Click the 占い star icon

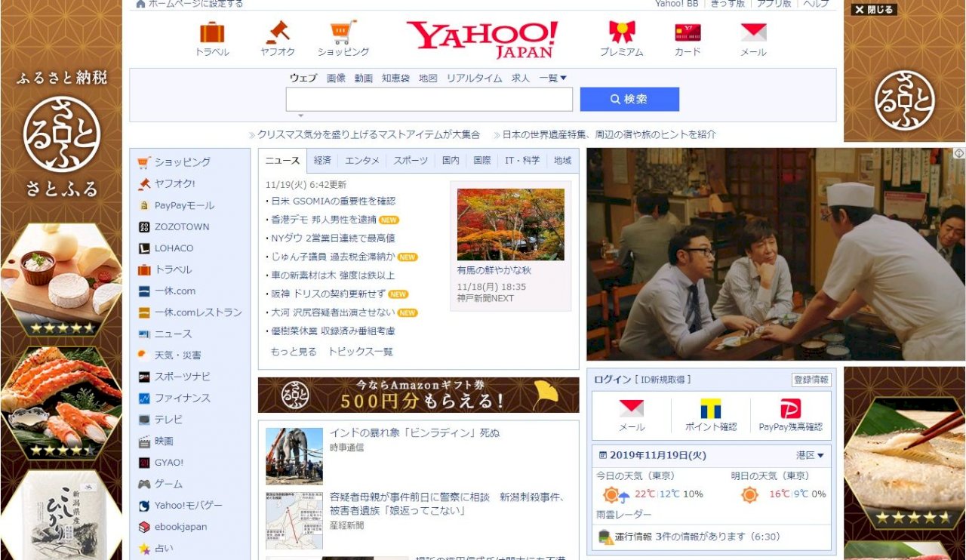click(x=144, y=548)
